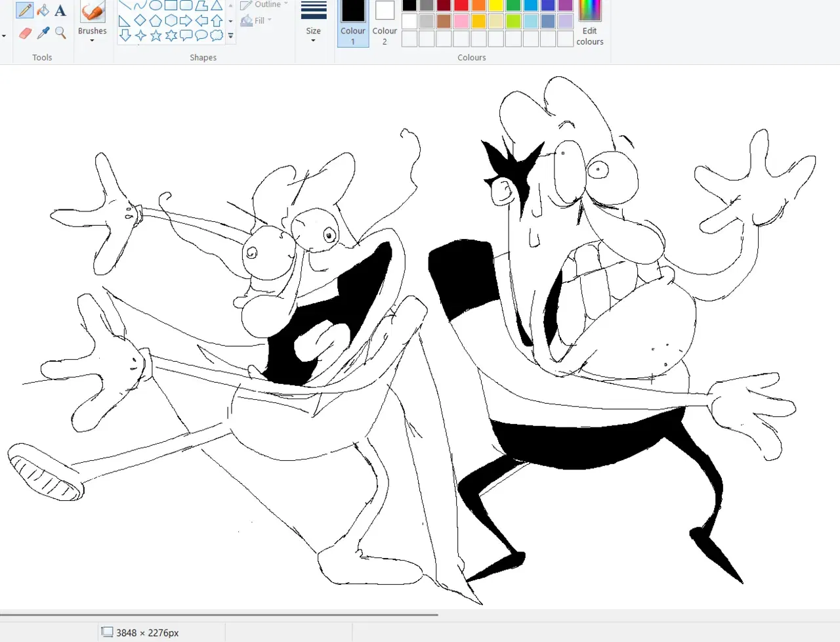Select the Curve shape

140,5
